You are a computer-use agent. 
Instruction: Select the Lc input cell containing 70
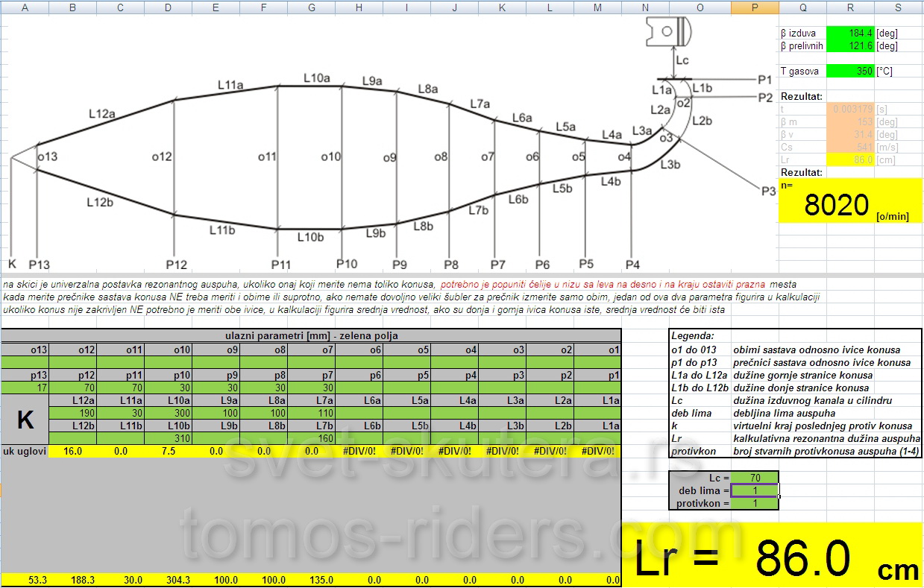755,478
